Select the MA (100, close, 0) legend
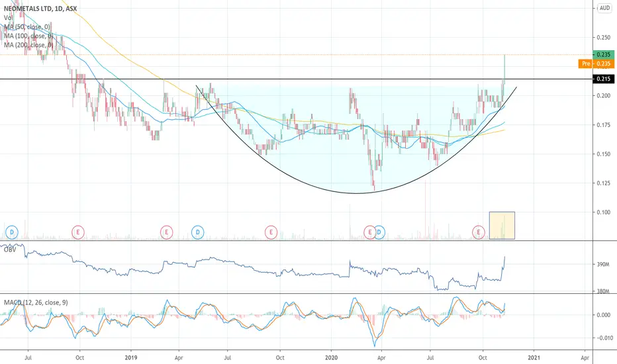The height and width of the screenshot is (364, 617). (x=28, y=36)
